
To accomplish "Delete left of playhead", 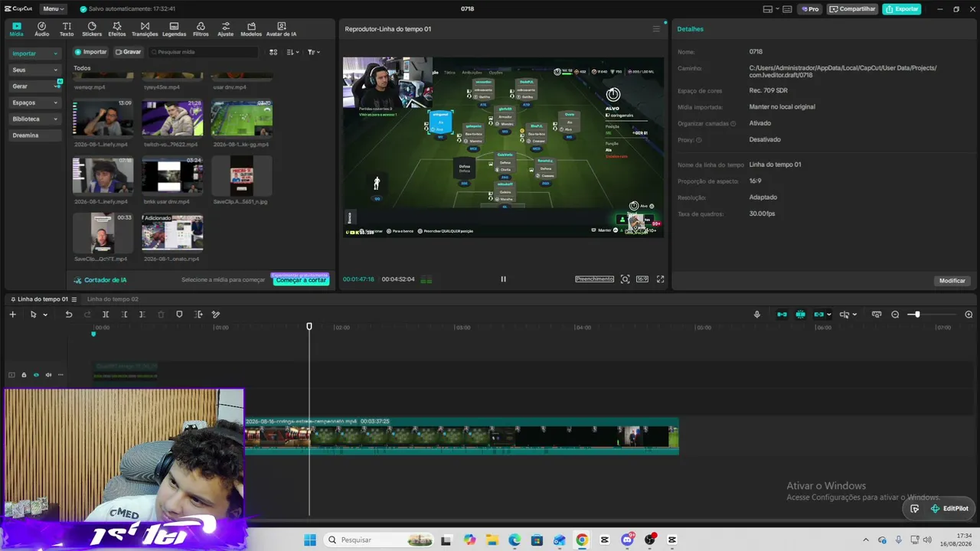I will (124, 315).
